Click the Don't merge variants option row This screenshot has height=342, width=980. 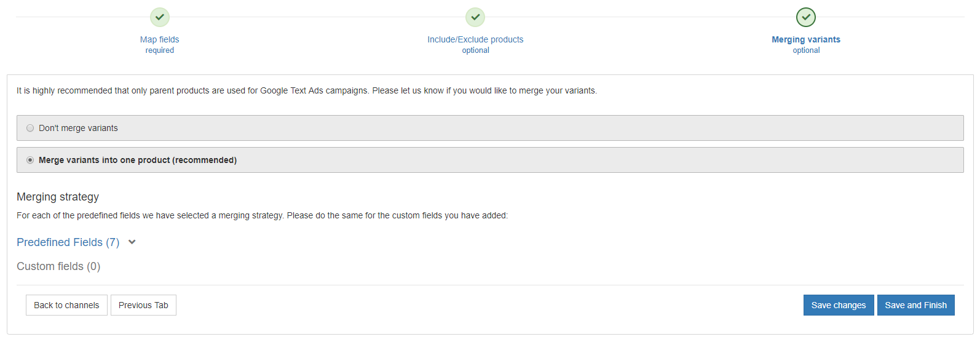pos(490,128)
